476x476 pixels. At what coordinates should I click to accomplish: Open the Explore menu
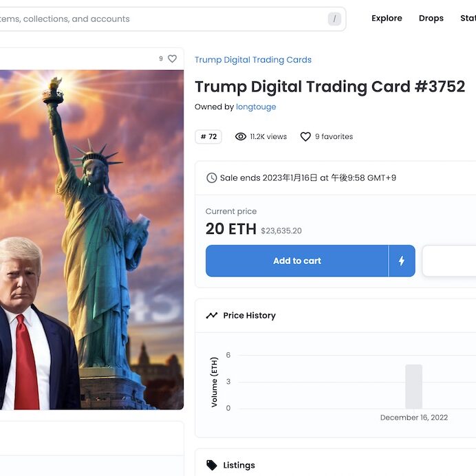coord(387,18)
